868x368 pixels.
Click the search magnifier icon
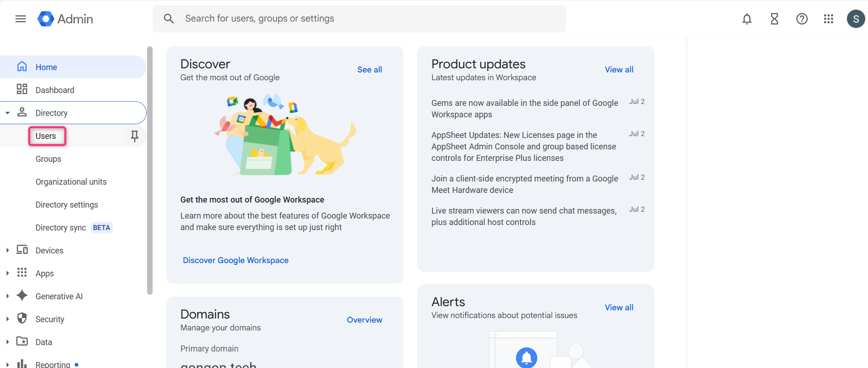tap(169, 18)
